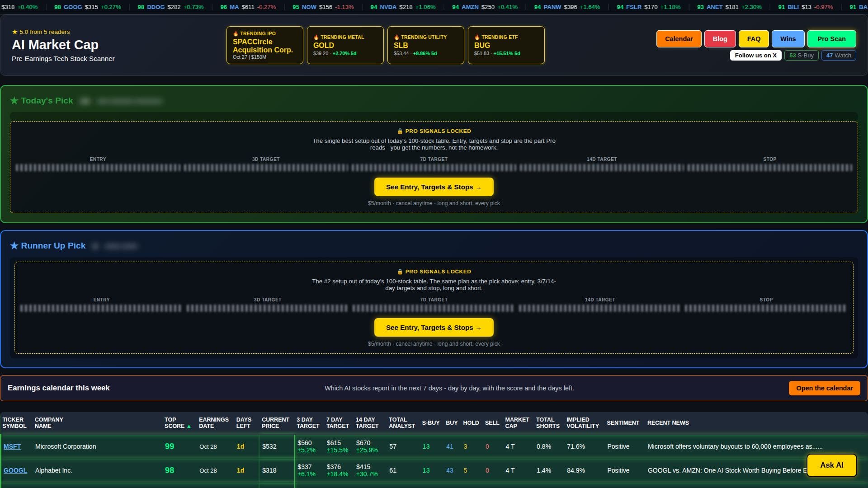868x488 pixels.
Task: Open the calendar from earnings banner
Action: (x=824, y=388)
